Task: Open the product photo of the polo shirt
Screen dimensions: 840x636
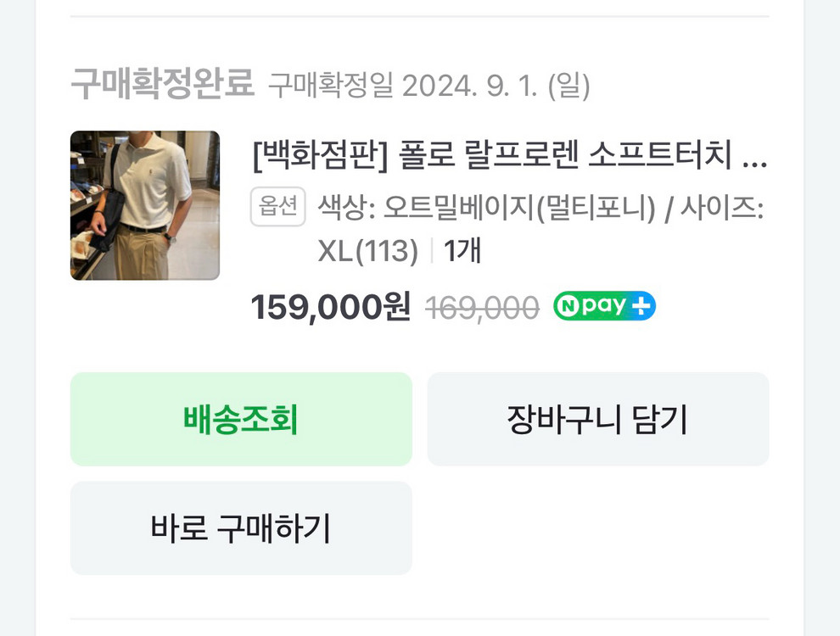Action: click(x=144, y=205)
